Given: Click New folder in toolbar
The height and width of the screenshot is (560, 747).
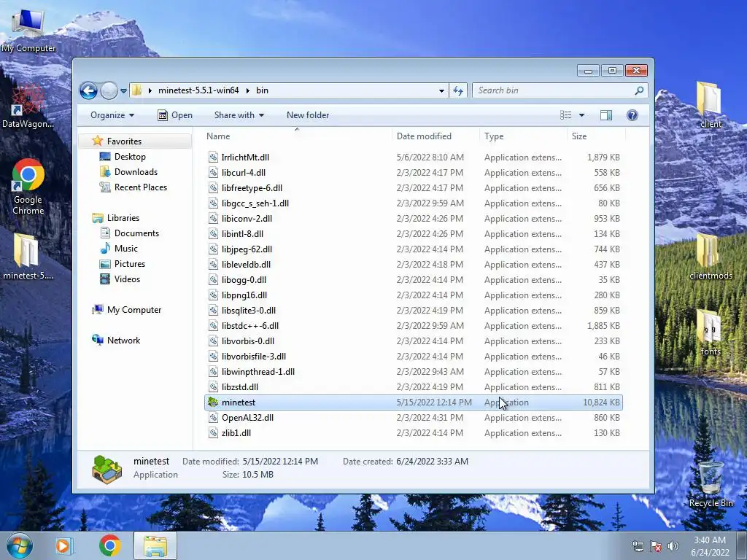Looking at the screenshot, I should pos(308,115).
